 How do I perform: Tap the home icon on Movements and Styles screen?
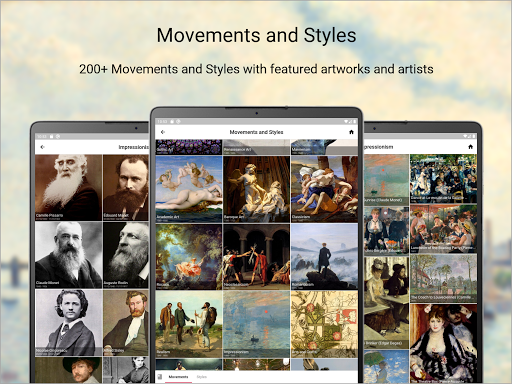351,132
